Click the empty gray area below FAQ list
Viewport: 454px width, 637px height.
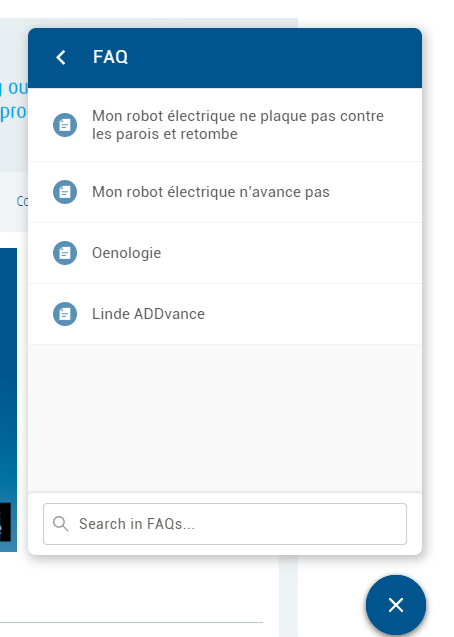coord(225,418)
